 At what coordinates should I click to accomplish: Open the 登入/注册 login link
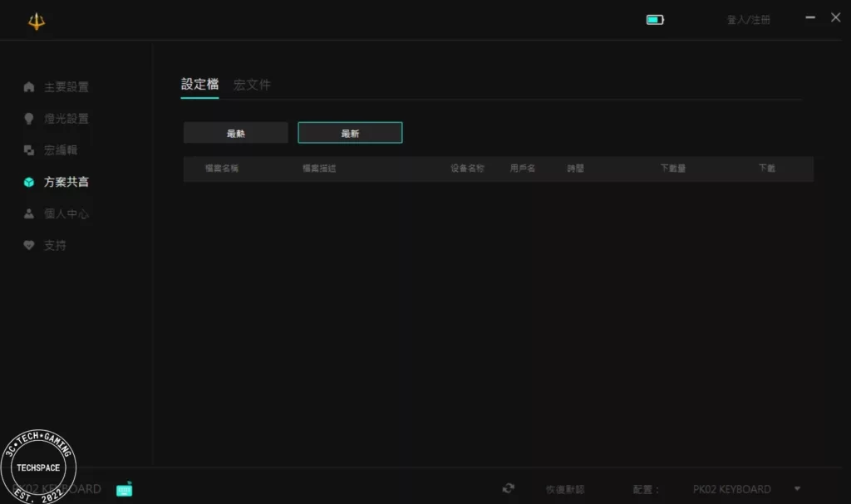click(x=749, y=20)
